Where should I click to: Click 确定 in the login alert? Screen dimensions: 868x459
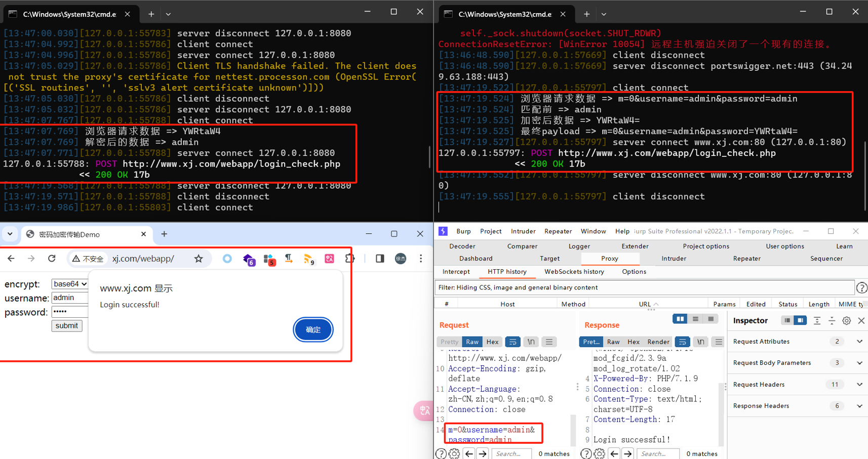coord(313,329)
